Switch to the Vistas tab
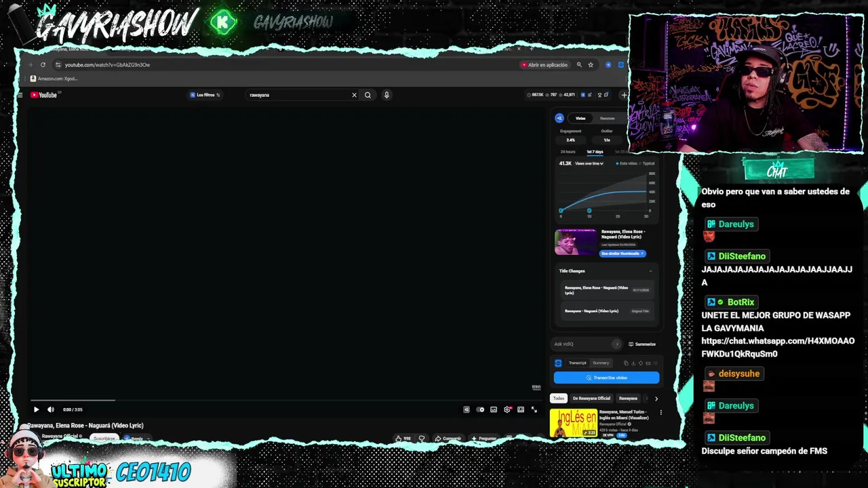 click(x=580, y=118)
